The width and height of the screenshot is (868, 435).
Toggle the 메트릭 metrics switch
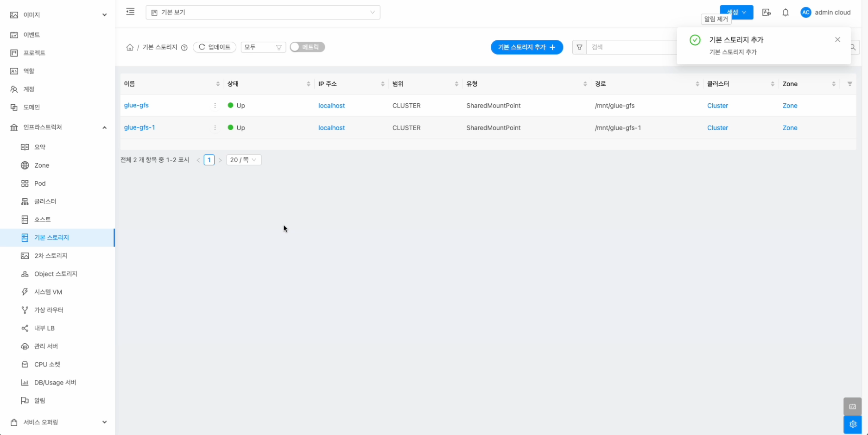(307, 47)
